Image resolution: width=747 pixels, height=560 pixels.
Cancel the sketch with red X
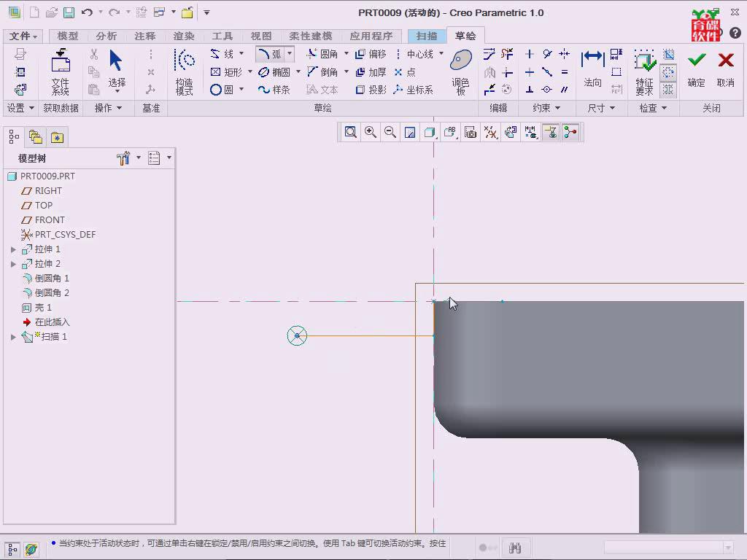(x=726, y=69)
